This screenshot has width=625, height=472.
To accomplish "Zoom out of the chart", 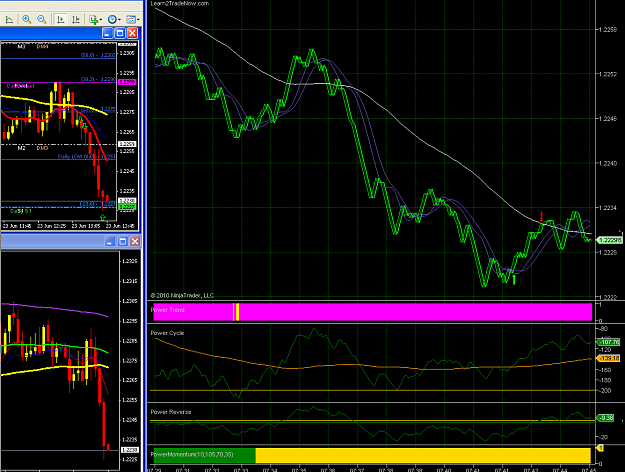I will point(41,19).
